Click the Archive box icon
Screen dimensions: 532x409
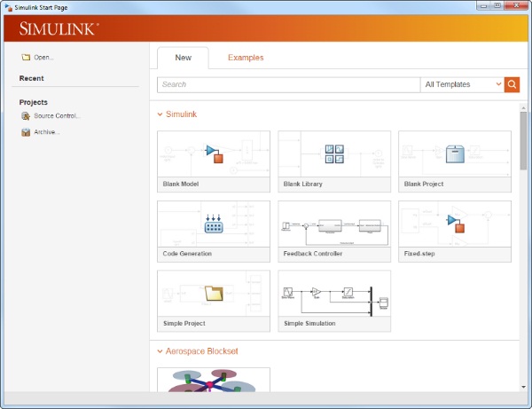pyautogui.click(x=26, y=132)
